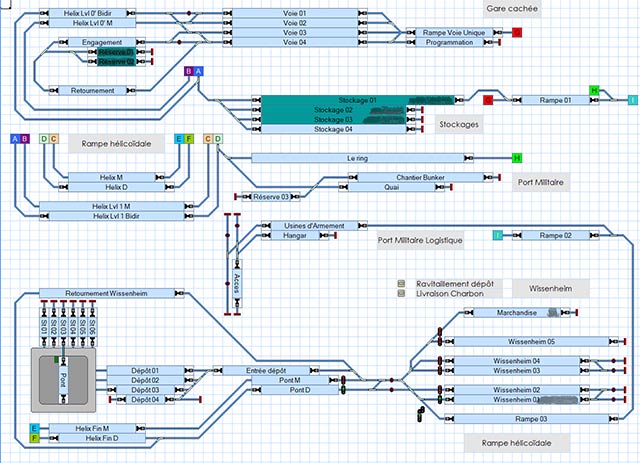
Task: Select the red G connector beside Rampe Voie Unique
Action: [517, 32]
